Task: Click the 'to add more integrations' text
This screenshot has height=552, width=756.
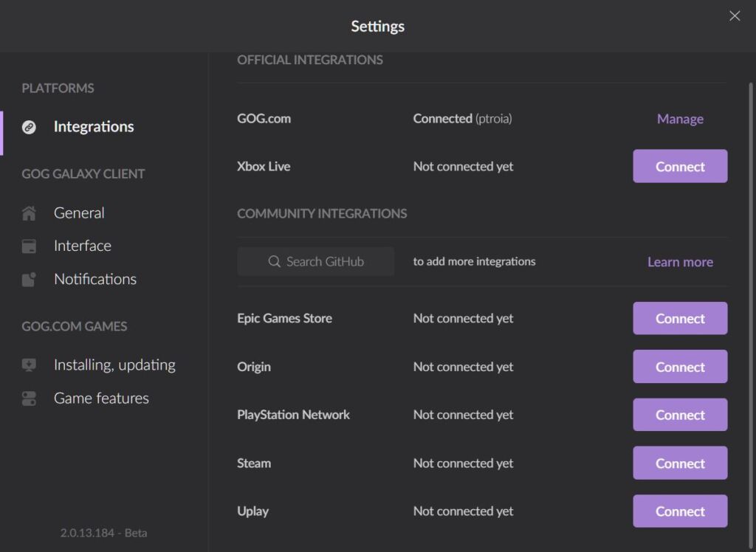Action: (x=474, y=261)
